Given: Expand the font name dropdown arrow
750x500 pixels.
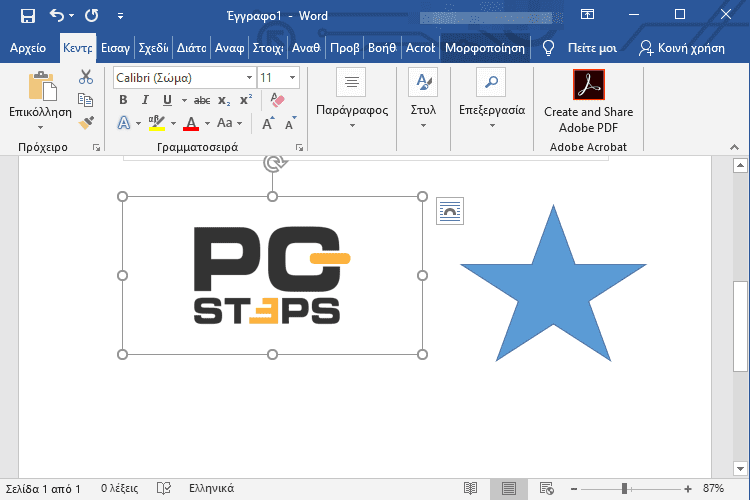Looking at the screenshot, I should (249, 78).
